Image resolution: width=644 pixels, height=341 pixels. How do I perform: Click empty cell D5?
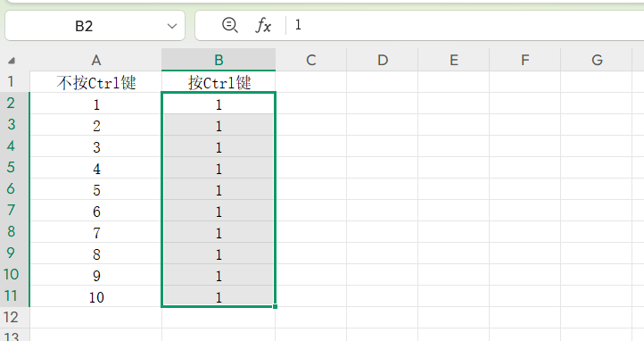tap(383, 167)
